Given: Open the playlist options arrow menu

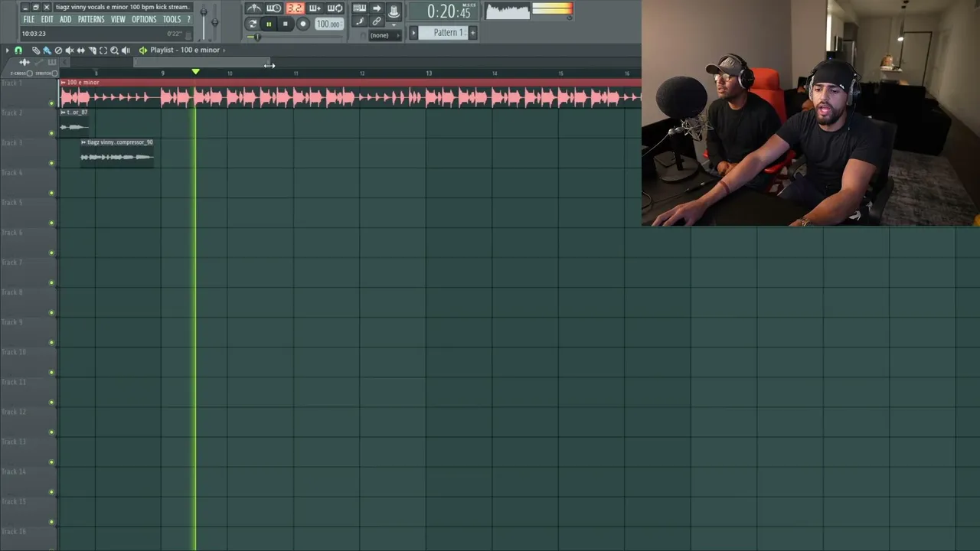Looking at the screenshot, I should 7,51.
